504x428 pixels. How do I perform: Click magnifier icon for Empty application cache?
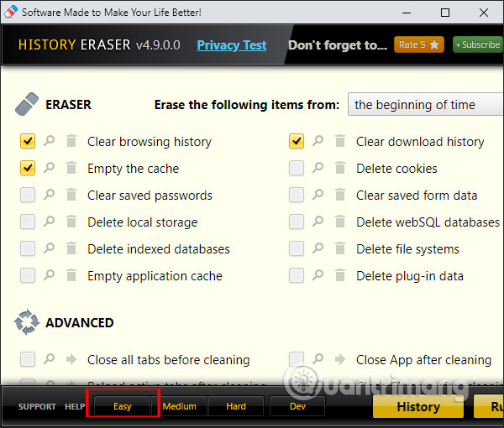(x=50, y=275)
